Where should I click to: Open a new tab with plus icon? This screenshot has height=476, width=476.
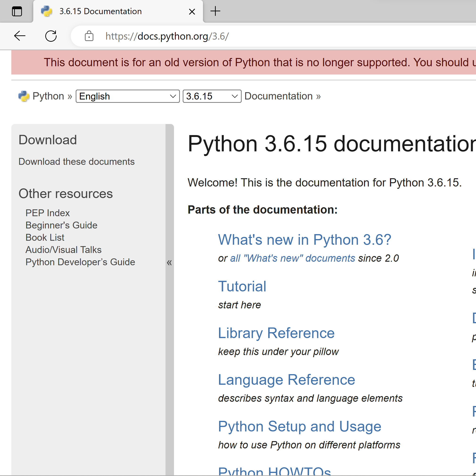[215, 11]
